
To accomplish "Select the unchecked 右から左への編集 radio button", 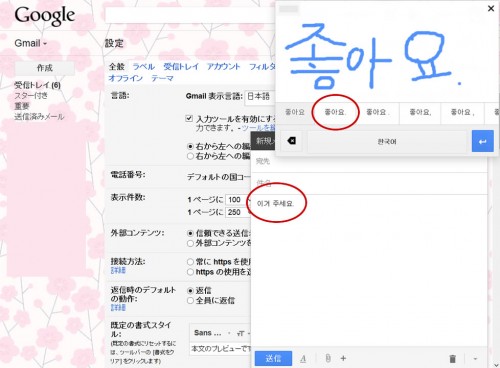I will point(190,156).
